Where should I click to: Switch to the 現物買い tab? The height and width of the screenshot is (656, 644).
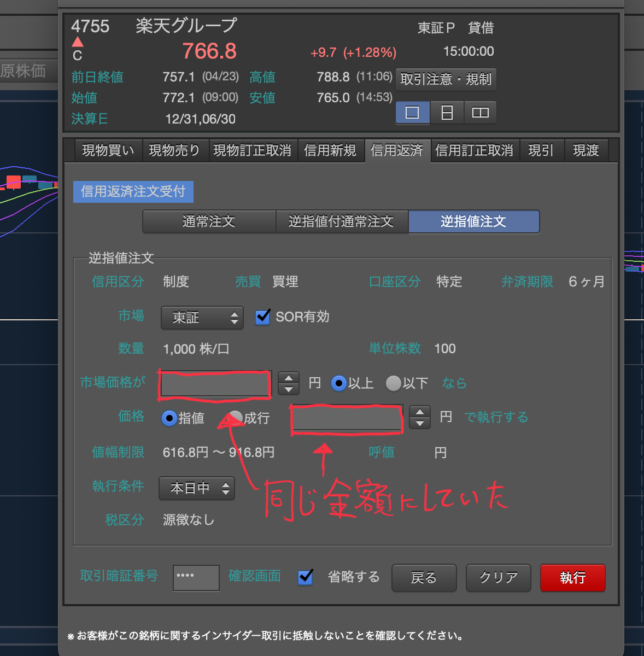108,150
